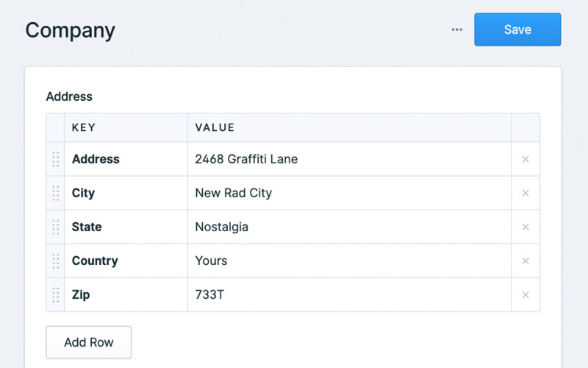Screen dimensions: 588x368
Task: Click the Add Row button
Action: (x=88, y=342)
